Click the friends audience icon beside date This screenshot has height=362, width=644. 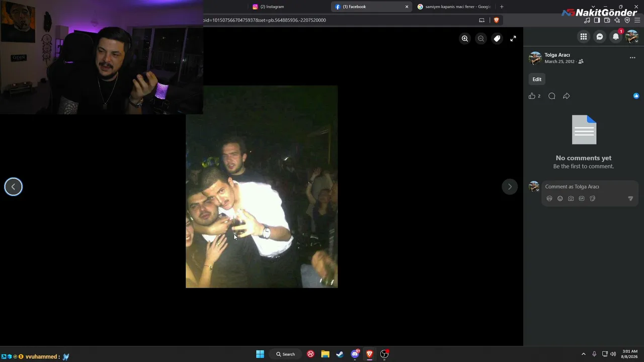(x=581, y=61)
